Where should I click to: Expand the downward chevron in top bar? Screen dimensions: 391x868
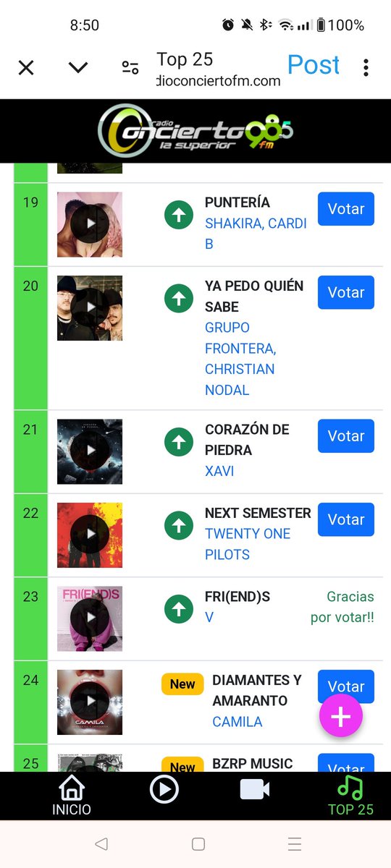(78, 68)
